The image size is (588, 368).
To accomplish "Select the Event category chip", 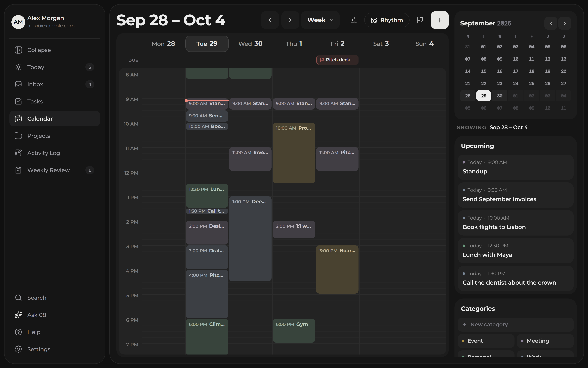I will pyautogui.click(x=486, y=341).
